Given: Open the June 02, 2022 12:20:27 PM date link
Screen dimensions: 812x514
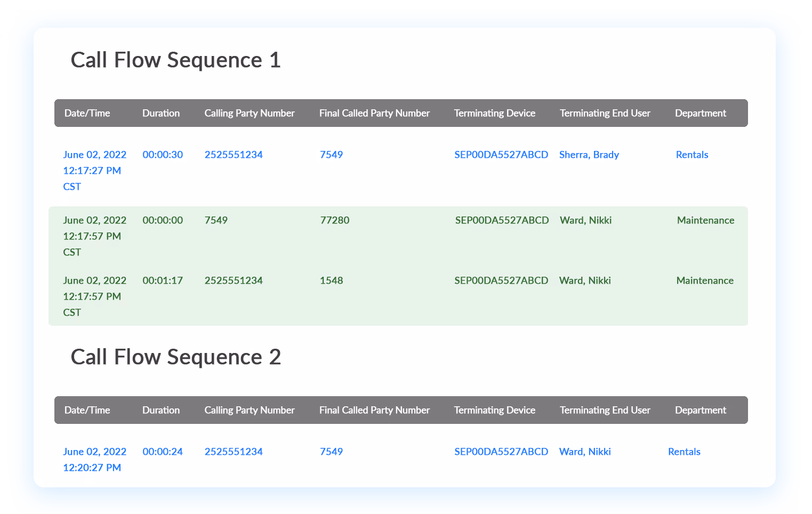Looking at the screenshot, I should (x=94, y=460).
